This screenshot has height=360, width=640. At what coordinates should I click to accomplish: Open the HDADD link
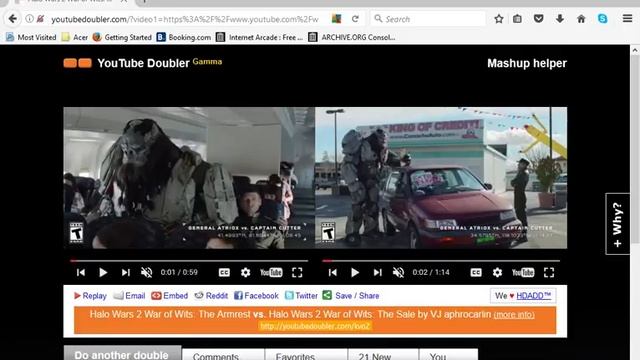[534, 296]
